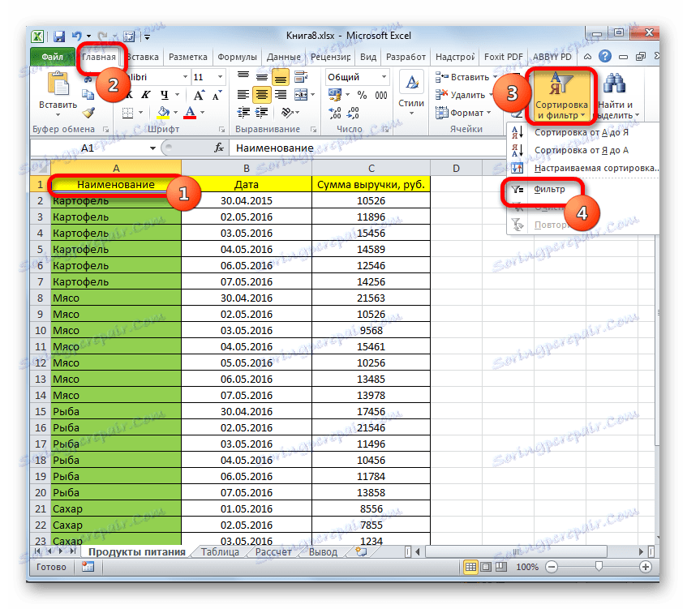Switch to the Вид ribbon tab
700x609 pixels.
pos(368,57)
